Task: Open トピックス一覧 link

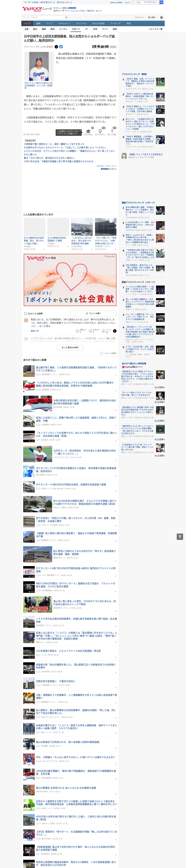Action: pos(155,29)
